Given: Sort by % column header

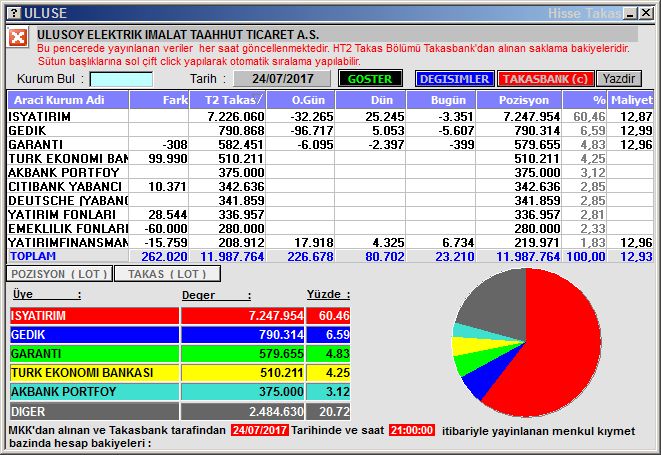Looking at the screenshot, I should coord(585,100).
